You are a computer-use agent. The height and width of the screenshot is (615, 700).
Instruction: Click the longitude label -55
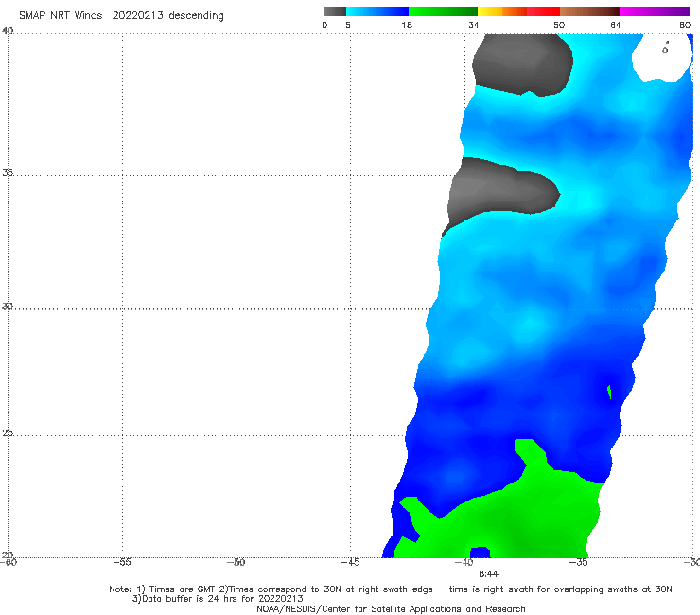click(x=122, y=562)
